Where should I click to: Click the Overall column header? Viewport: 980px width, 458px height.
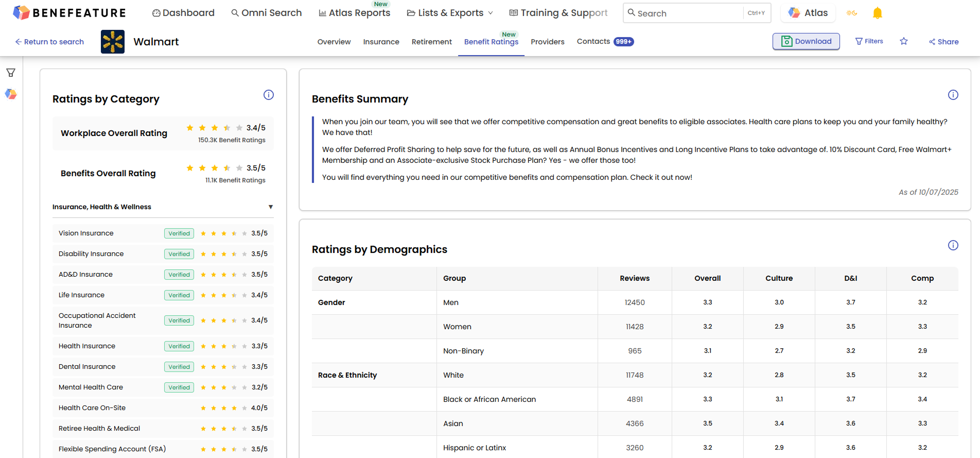click(x=707, y=278)
